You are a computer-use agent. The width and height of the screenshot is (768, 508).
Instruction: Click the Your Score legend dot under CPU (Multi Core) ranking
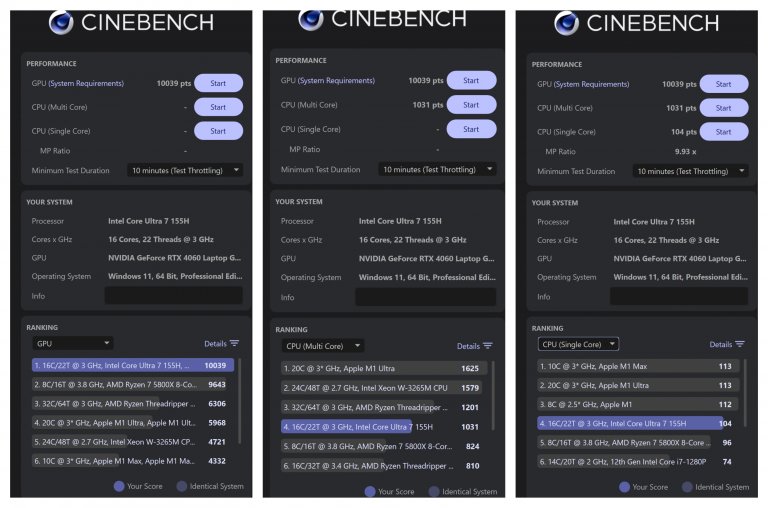tap(372, 491)
